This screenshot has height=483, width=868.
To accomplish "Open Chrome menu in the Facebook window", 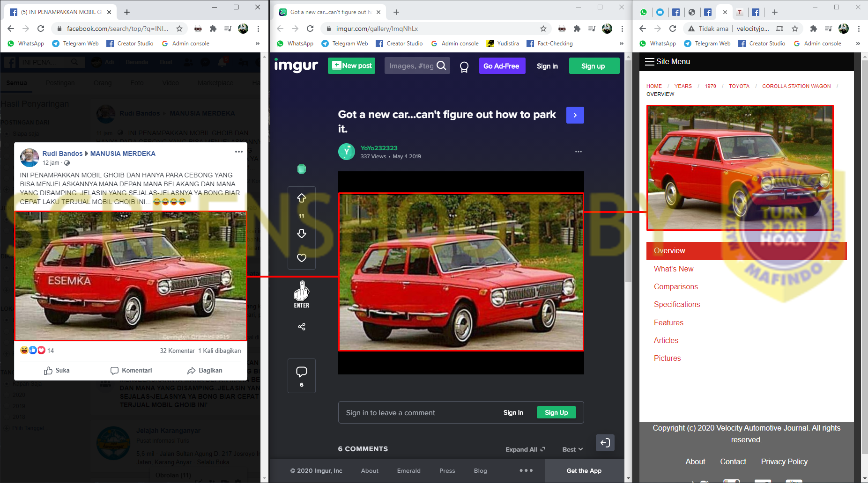I will click(x=258, y=29).
